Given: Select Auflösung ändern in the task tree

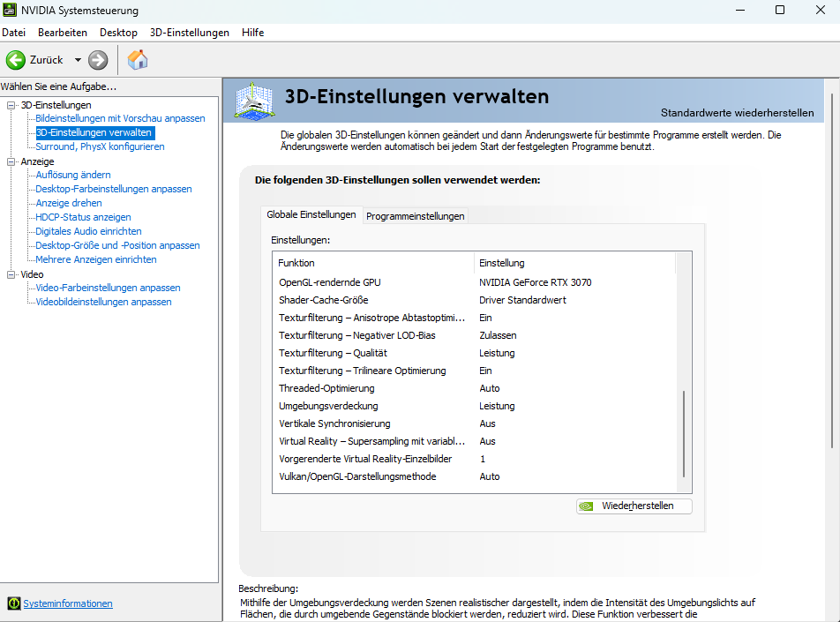Looking at the screenshot, I should coord(73,175).
